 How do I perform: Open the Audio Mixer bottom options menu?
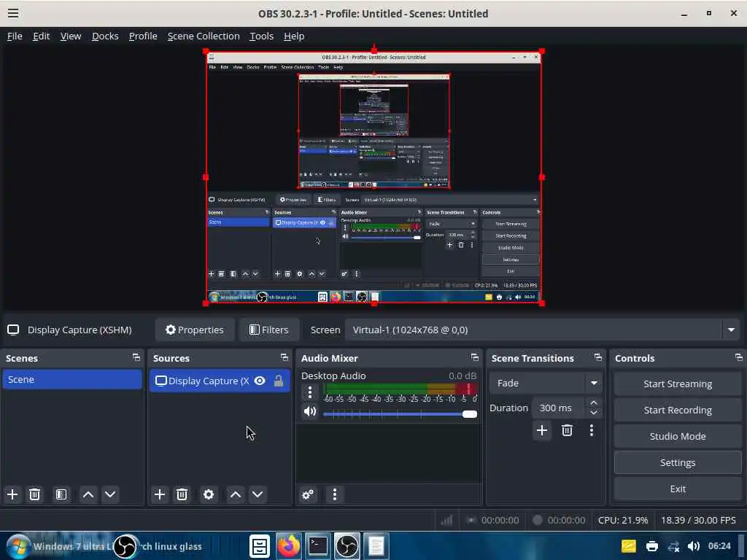335,494
